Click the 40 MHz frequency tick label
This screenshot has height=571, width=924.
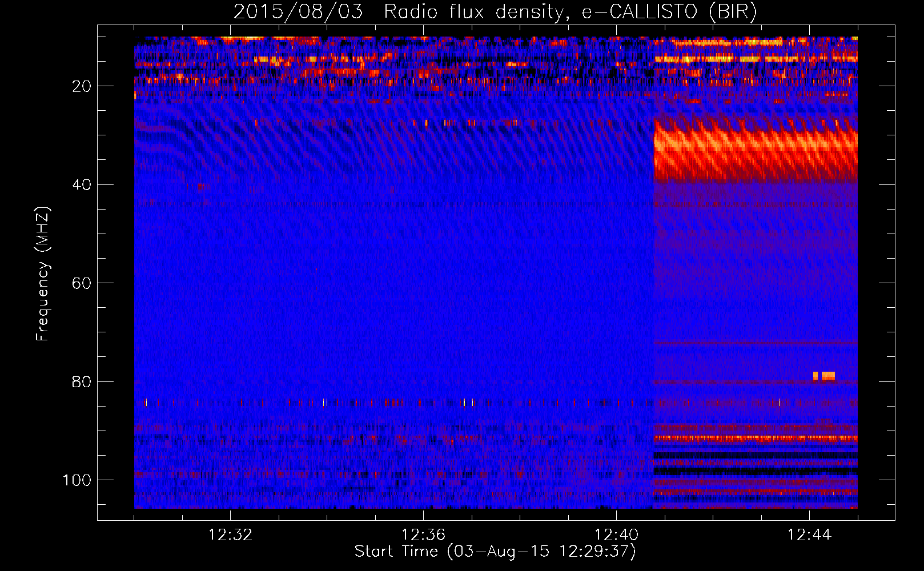pos(82,184)
